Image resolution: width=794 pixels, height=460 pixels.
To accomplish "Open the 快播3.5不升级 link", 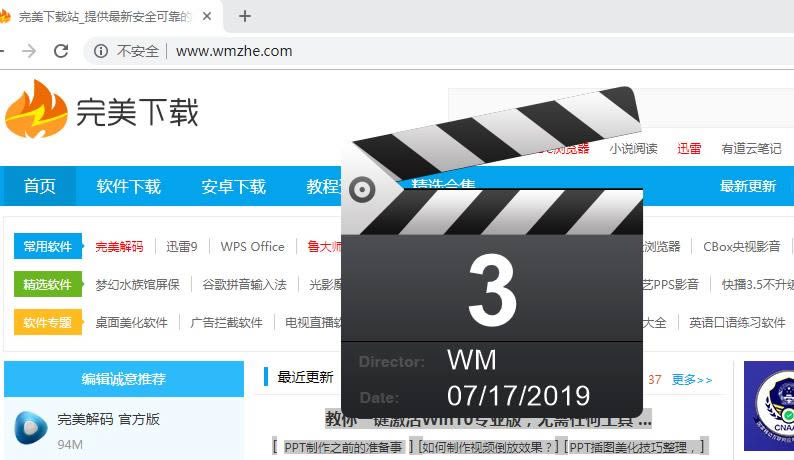I will (x=758, y=284).
